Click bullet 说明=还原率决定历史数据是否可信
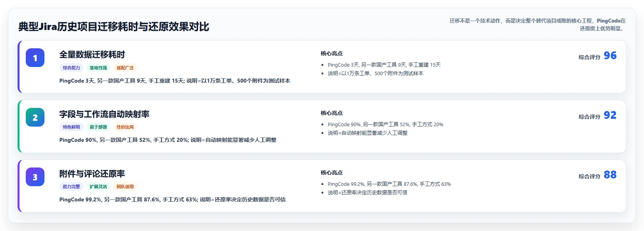 pyautogui.click(x=367, y=192)
